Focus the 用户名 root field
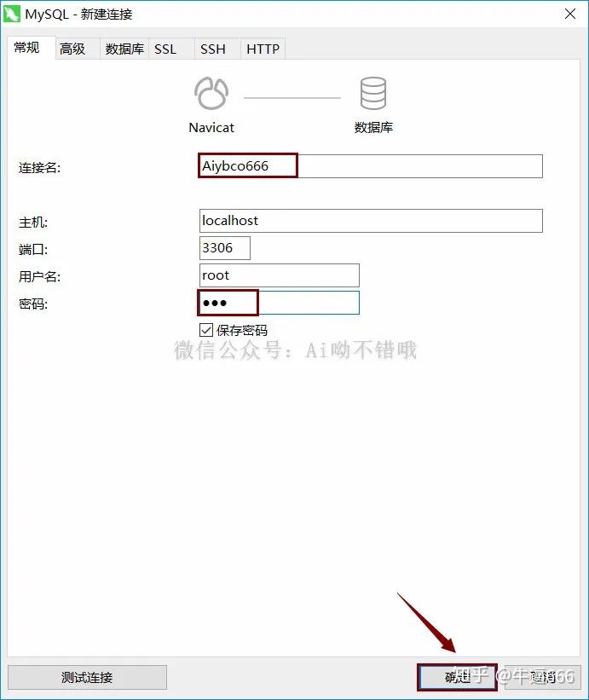The image size is (589, 700). pyautogui.click(x=280, y=275)
